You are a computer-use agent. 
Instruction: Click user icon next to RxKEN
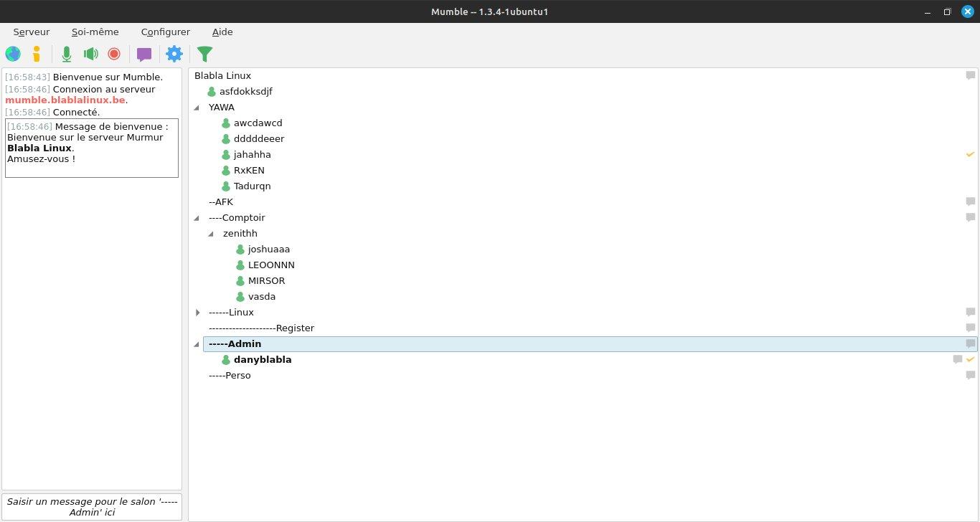pyautogui.click(x=226, y=171)
